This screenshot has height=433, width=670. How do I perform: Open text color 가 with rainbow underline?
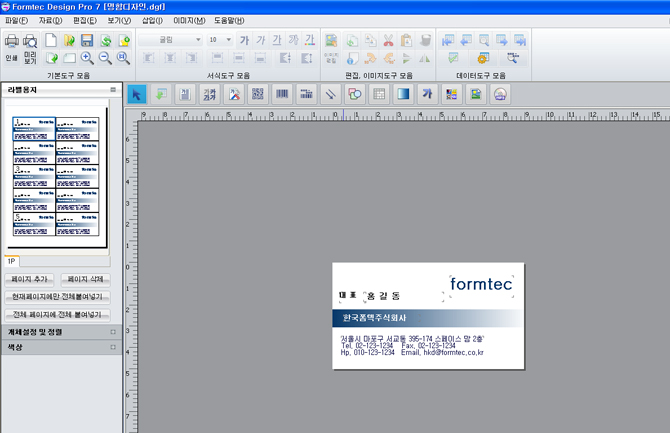[x=310, y=40]
